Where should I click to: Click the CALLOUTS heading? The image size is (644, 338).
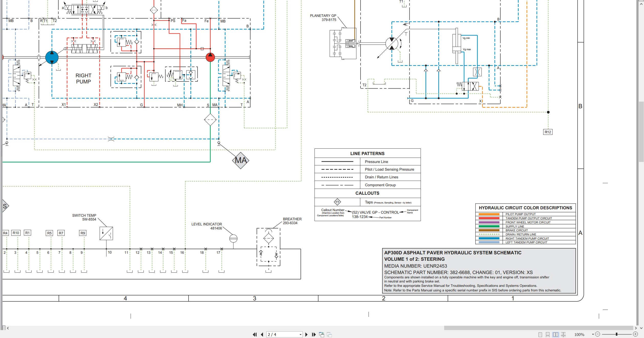point(367,193)
